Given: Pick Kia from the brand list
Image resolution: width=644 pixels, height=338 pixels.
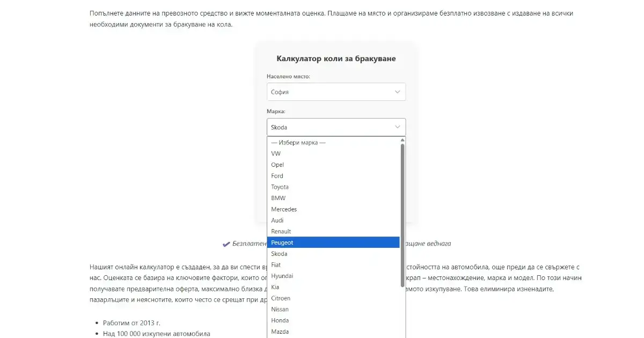Looking at the screenshot, I should click(333, 287).
